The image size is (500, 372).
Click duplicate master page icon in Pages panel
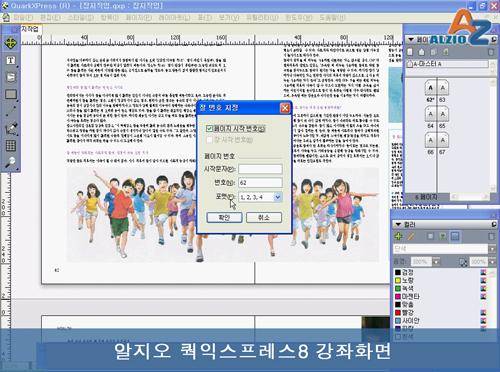click(x=433, y=52)
